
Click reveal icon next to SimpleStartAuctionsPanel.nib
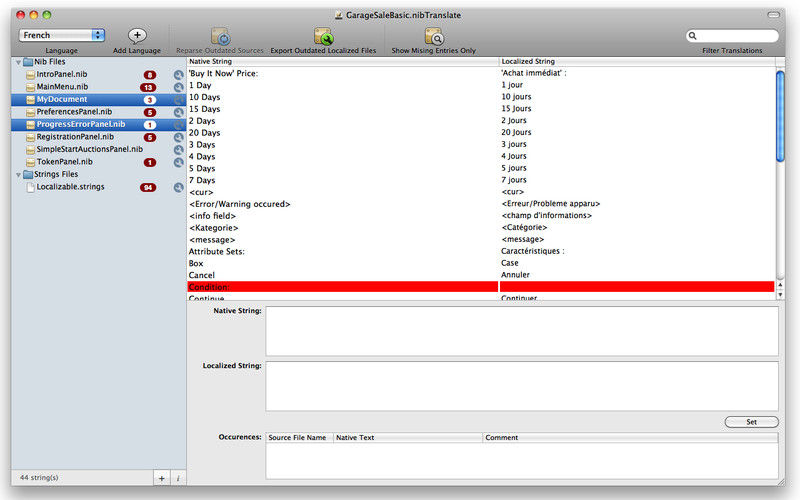(x=179, y=149)
